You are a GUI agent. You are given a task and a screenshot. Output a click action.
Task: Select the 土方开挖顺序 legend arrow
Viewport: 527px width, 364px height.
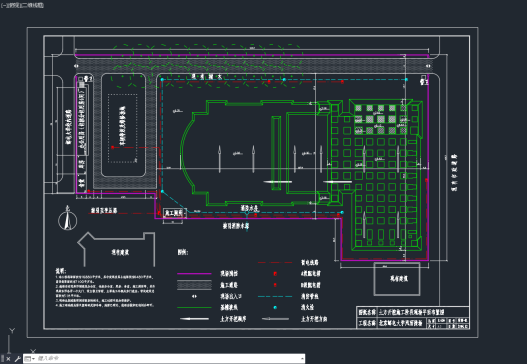[x=194, y=319]
